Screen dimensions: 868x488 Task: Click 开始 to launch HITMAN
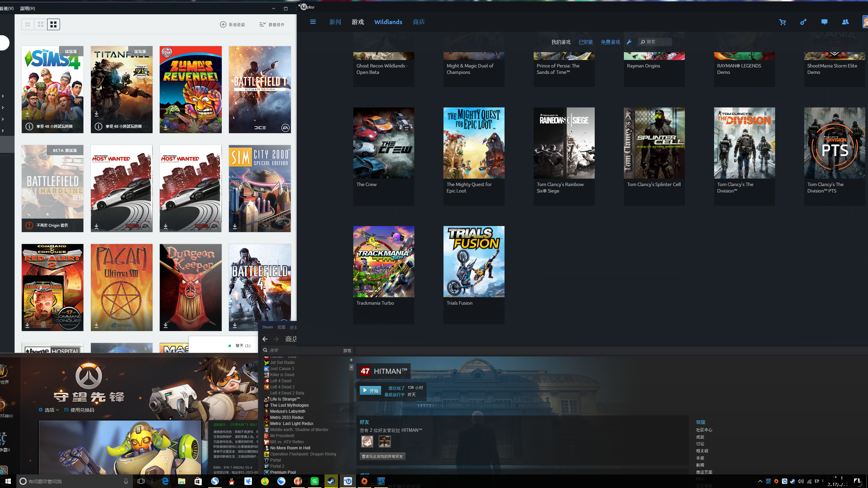[370, 390]
